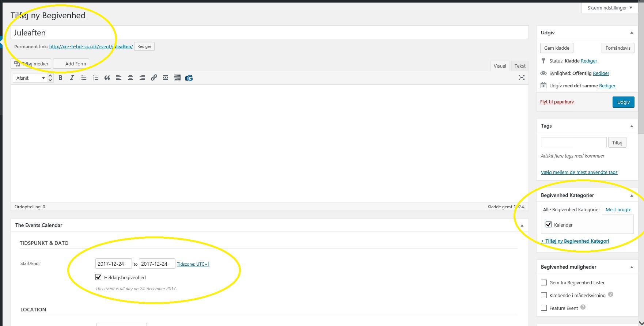Screen dimensions: 644x326
Task: Insert or edit a link
Action: (154, 78)
